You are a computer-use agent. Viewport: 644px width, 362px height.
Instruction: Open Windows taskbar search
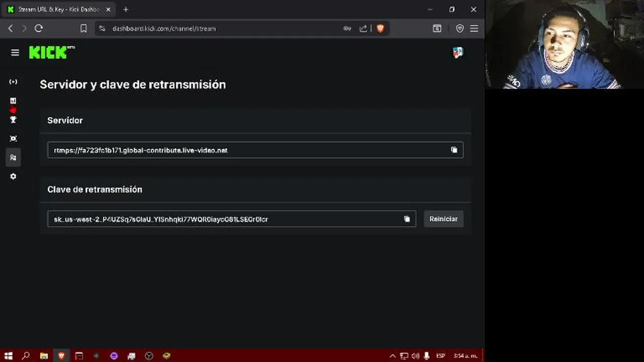click(x=26, y=356)
